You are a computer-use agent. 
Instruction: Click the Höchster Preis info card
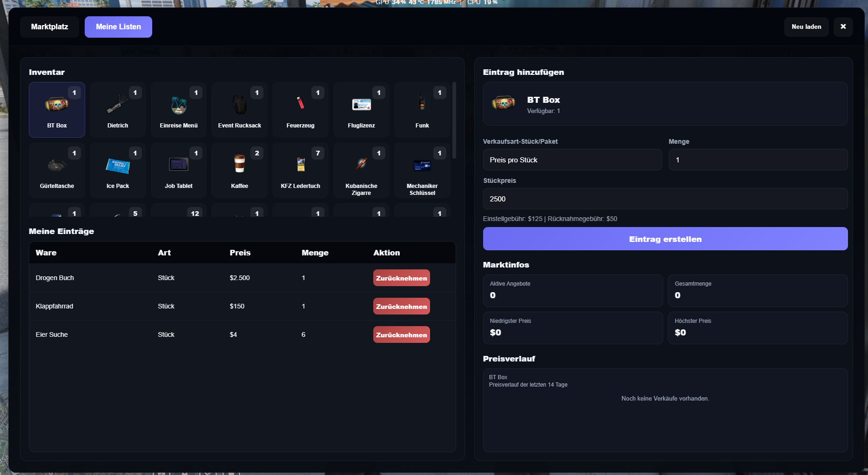click(x=758, y=328)
